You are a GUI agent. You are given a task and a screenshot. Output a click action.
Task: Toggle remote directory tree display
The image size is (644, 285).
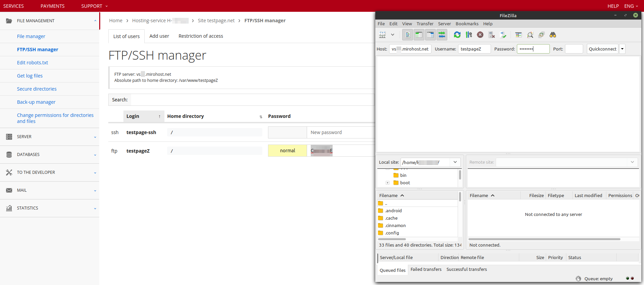[x=430, y=35]
